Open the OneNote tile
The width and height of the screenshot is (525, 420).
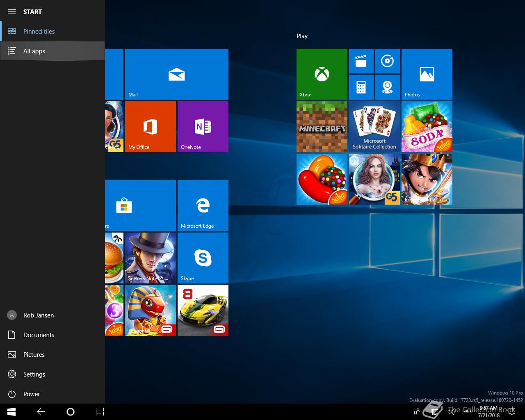click(203, 127)
